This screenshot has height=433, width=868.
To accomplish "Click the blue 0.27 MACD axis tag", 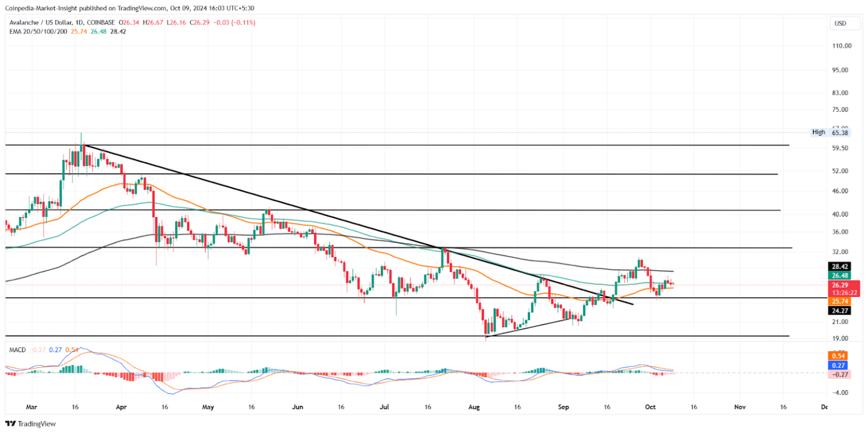I will 837,365.
